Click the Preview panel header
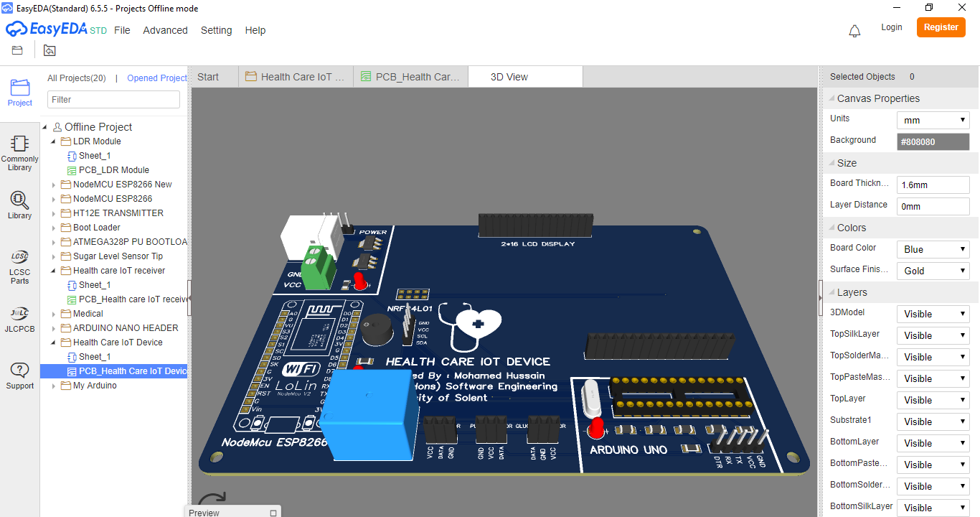 pos(232,512)
